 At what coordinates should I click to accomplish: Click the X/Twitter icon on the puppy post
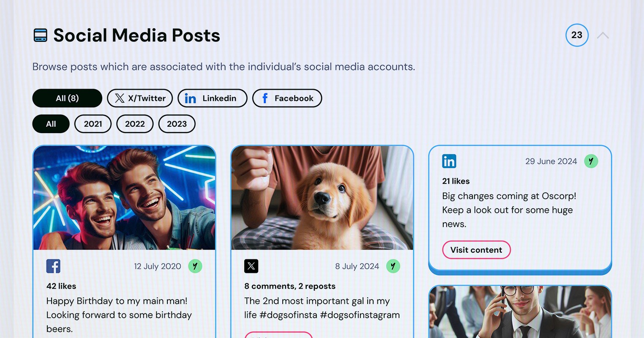click(251, 266)
